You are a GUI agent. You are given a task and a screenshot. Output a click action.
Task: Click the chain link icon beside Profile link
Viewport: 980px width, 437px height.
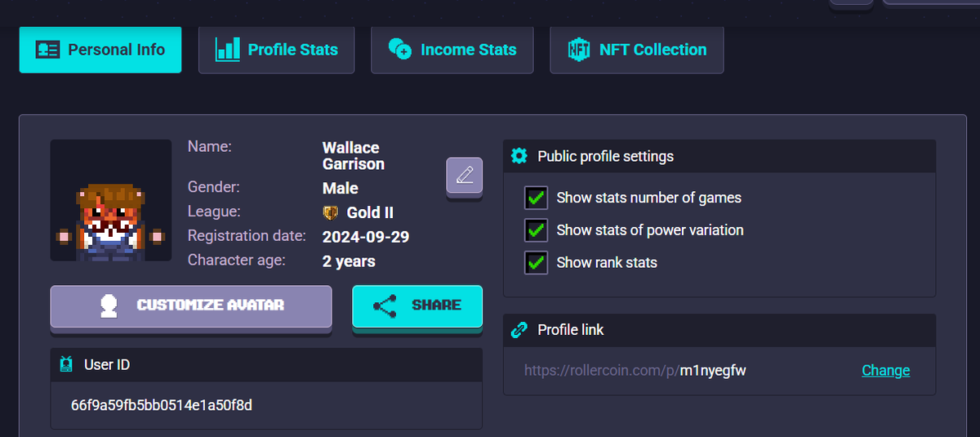click(x=519, y=330)
